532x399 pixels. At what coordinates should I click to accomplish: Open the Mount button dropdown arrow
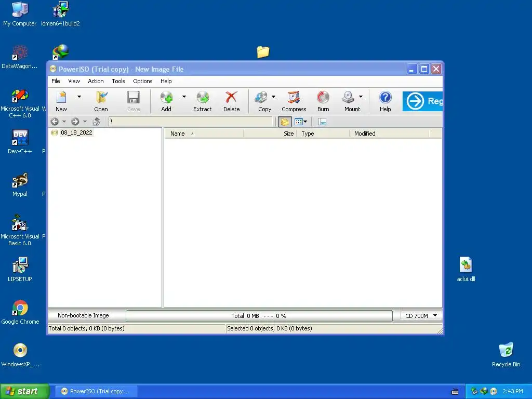point(361,97)
